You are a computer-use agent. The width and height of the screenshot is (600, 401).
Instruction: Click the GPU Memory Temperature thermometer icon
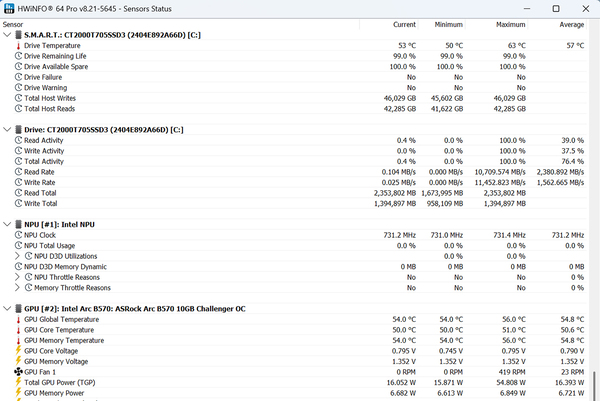point(18,340)
